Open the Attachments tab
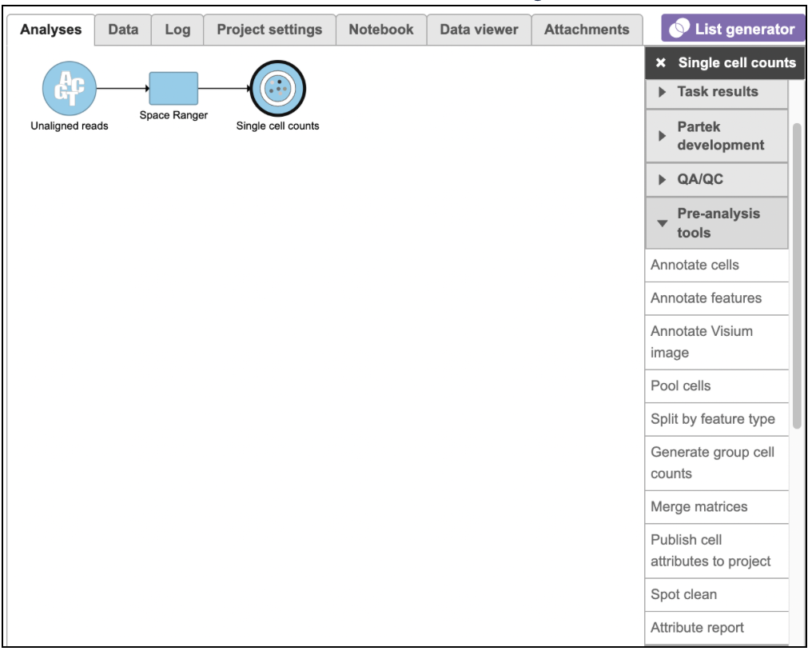This screenshot has height=651, width=812. tap(587, 30)
